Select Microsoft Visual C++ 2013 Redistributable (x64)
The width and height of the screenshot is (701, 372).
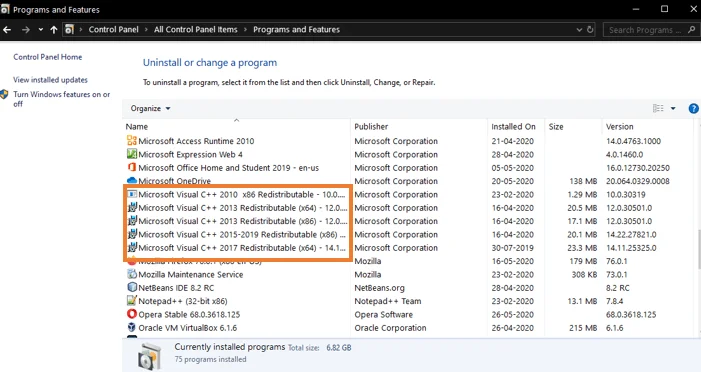[242, 208]
